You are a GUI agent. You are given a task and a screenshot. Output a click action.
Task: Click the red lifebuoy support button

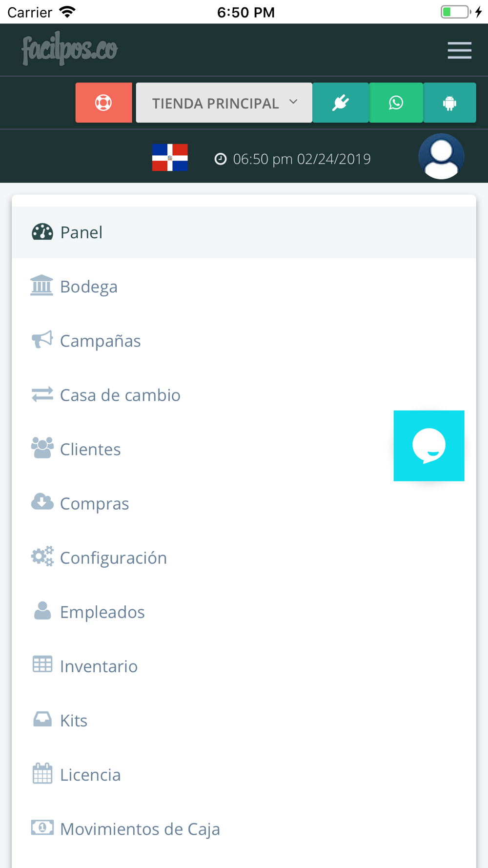pos(103,103)
